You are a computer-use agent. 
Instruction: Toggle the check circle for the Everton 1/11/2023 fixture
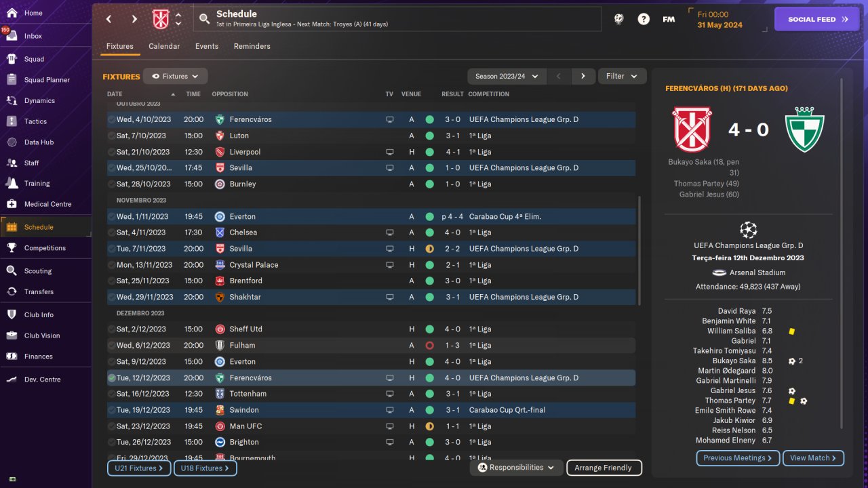pyautogui.click(x=111, y=216)
